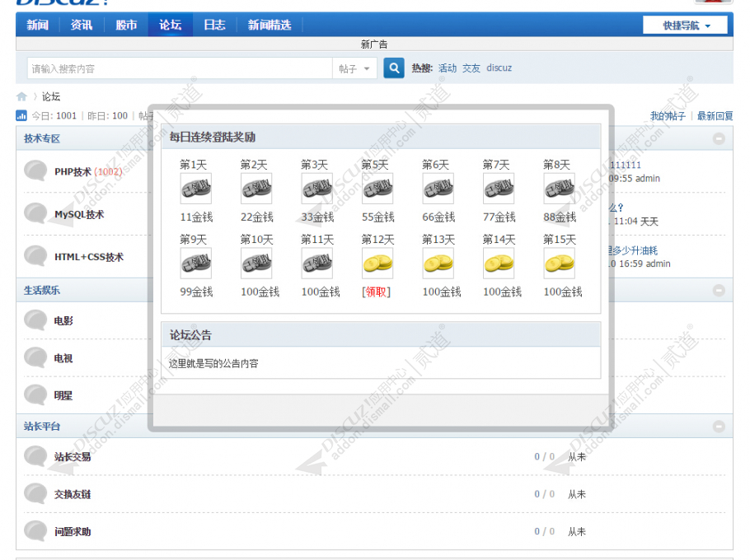The height and width of the screenshot is (560, 750).
Task: Click the claimed reward icon for 第11天
Action: pos(317,264)
